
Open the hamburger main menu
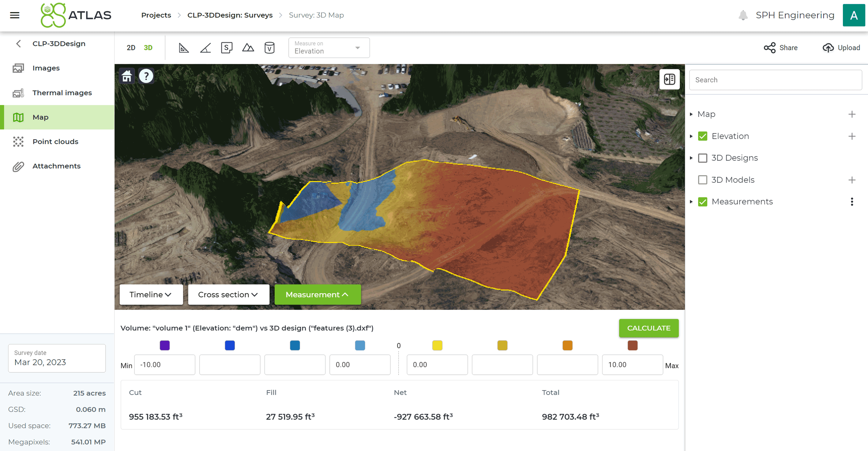point(14,15)
